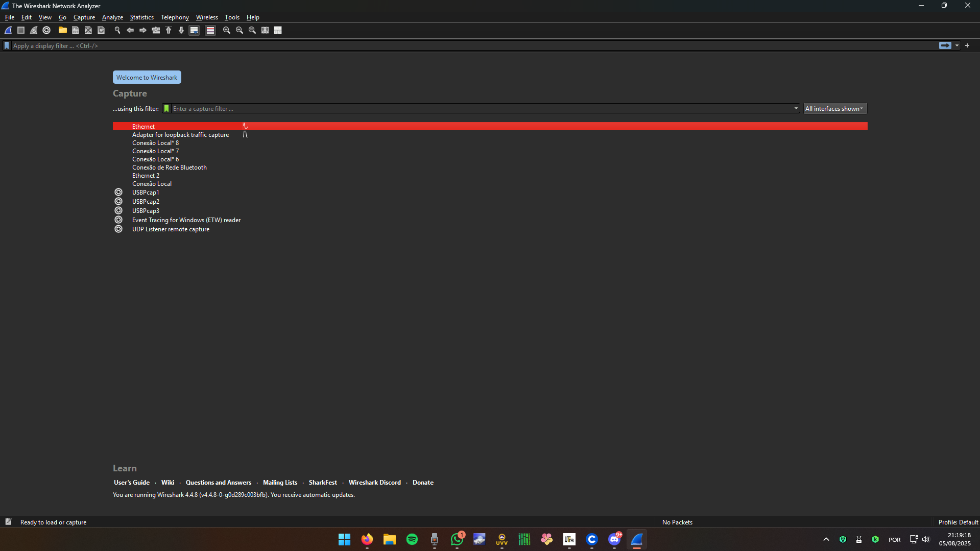Click the Find packet magnifier icon
The width and height of the screenshot is (980, 551).
(x=117, y=31)
